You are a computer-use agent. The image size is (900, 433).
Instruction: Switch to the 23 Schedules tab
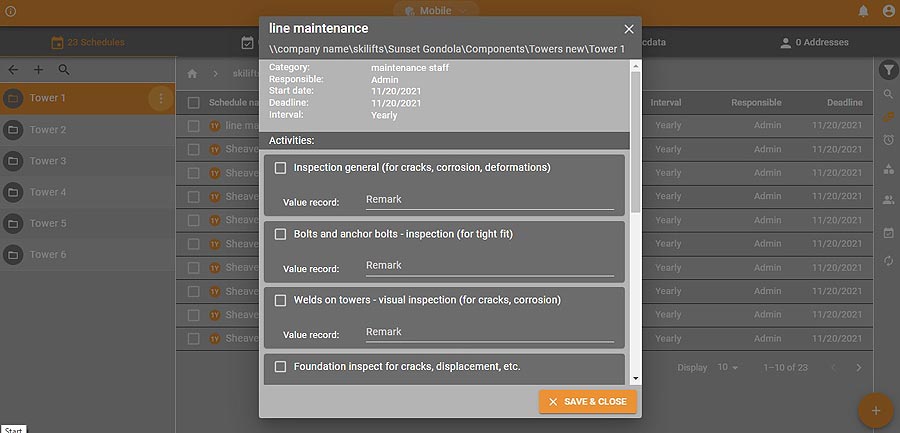tap(88, 43)
